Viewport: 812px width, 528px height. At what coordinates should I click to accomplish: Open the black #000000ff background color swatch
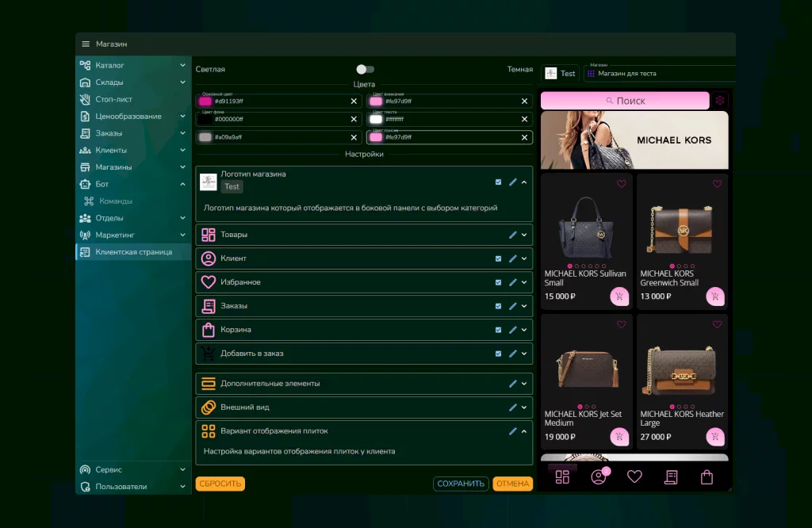(x=205, y=120)
